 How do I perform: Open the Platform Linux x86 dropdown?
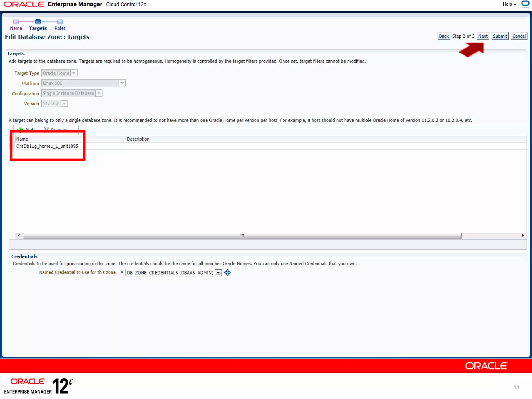122,83
